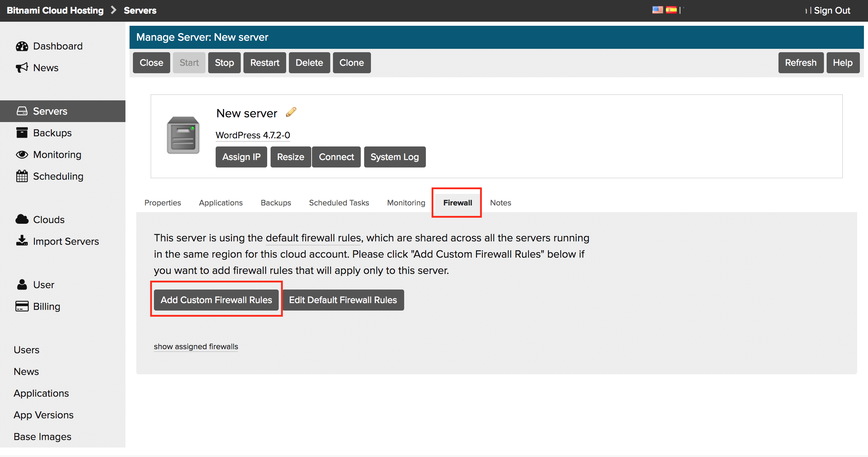
Task: Click the Billing credit card icon
Action: pos(22,306)
